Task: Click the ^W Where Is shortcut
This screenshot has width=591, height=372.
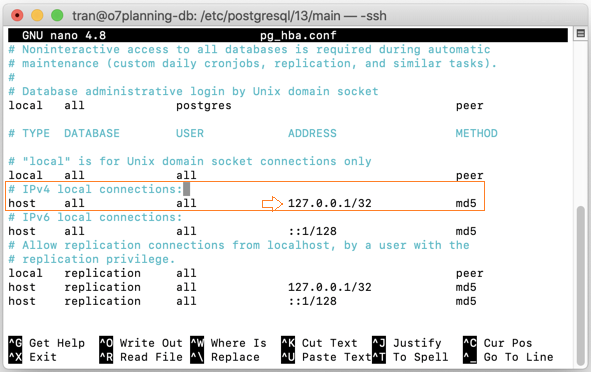Action: pos(228,343)
